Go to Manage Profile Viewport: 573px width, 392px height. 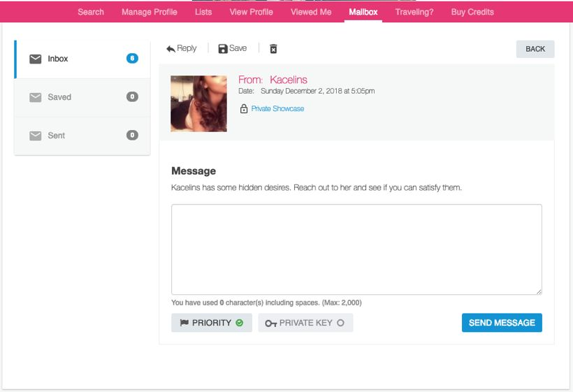pyautogui.click(x=149, y=12)
